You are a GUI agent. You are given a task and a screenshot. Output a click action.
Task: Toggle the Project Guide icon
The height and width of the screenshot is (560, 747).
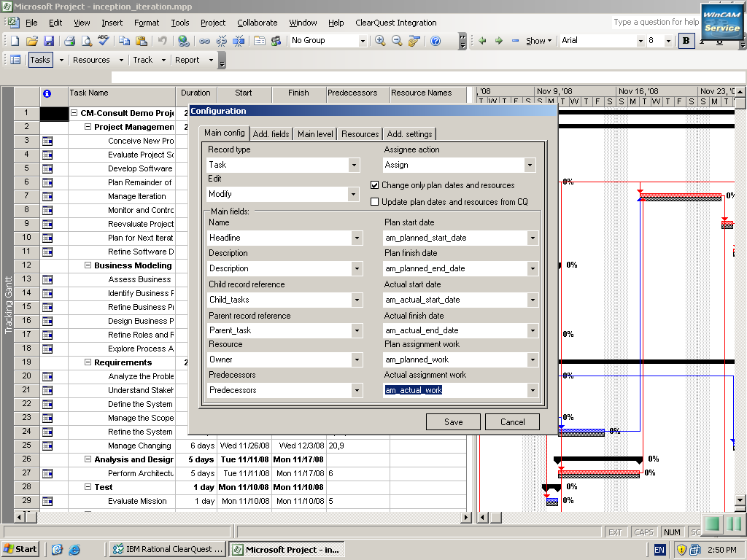click(15, 60)
